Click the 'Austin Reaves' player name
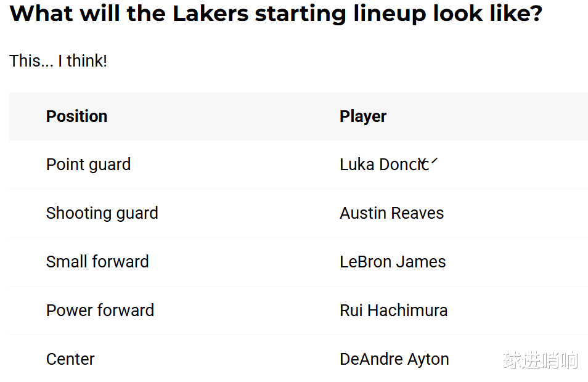The height and width of the screenshot is (382, 588). [391, 213]
